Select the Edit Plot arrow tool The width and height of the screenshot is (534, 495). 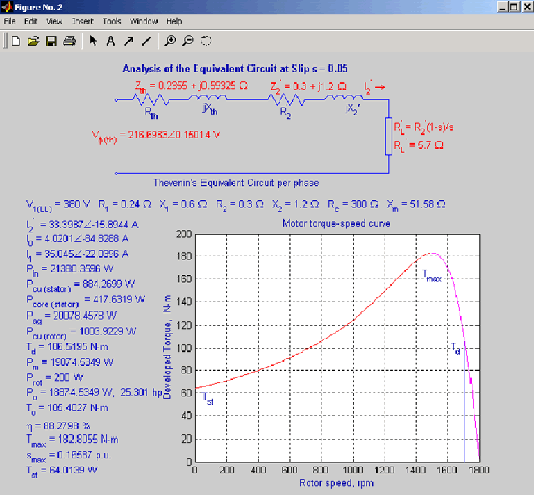[93, 41]
